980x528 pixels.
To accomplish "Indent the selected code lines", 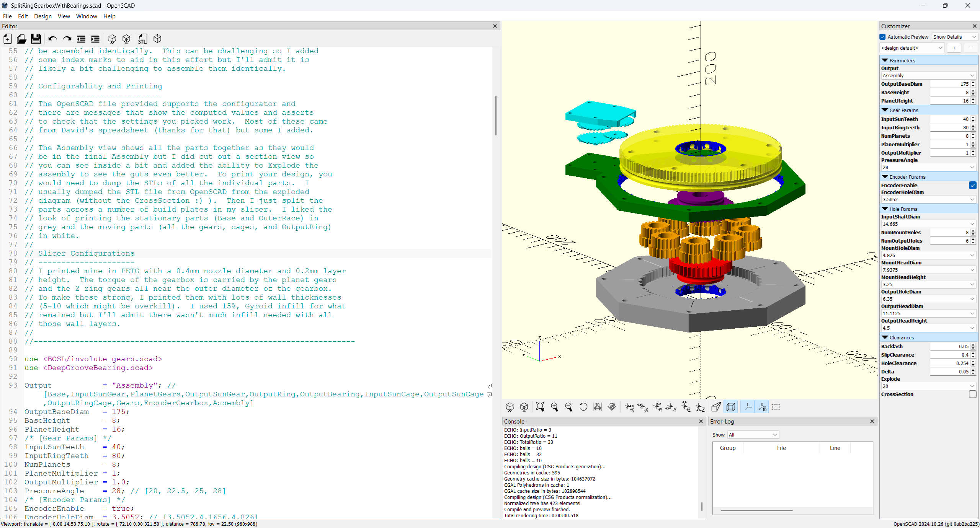I will [95, 39].
